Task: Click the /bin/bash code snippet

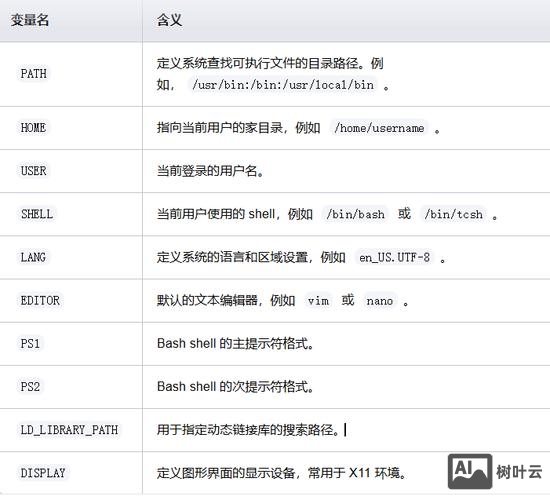Action: (355, 214)
